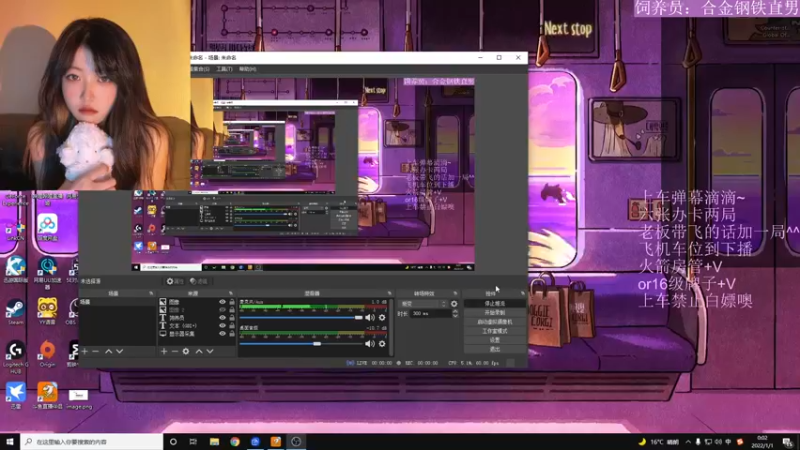Adjust the desktop audio volume slider
The image size is (800, 450).
click(301, 343)
